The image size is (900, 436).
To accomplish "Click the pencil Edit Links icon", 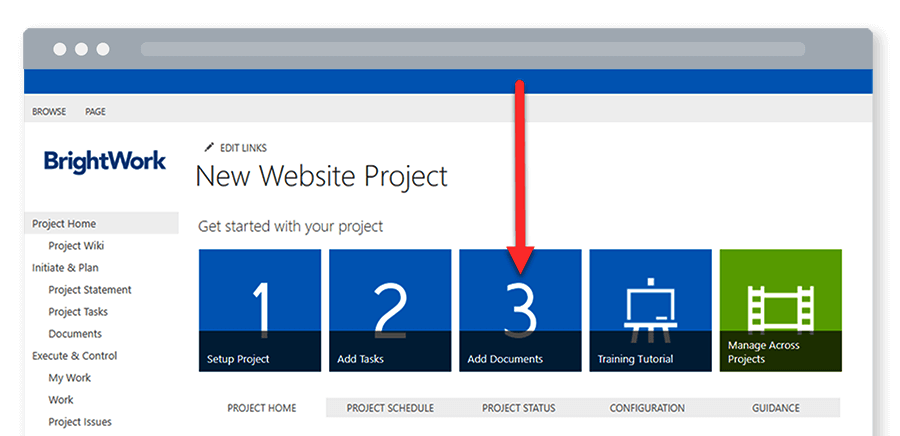I will (x=209, y=147).
